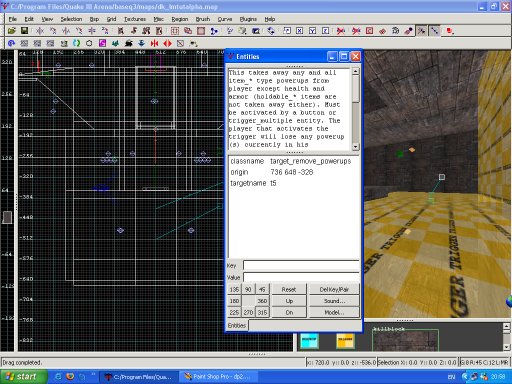Screen dimensions: 512x384
Task: Click the Sound... button
Action: [x=334, y=301]
